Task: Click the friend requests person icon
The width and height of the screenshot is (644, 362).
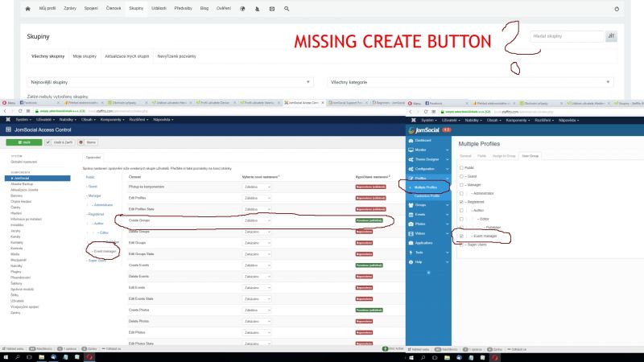Action: [257, 9]
